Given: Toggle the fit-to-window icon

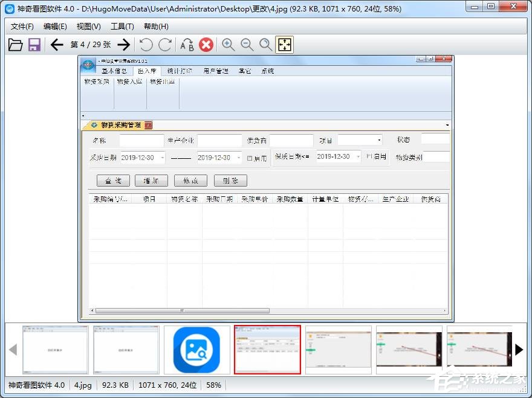Looking at the screenshot, I should coord(284,45).
